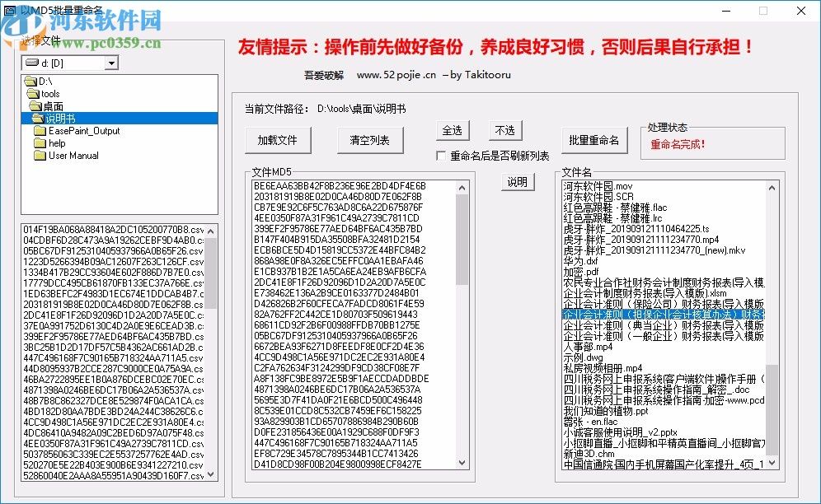Open the d:[D] drive selection dropdown
821x504 pixels.
111,63
